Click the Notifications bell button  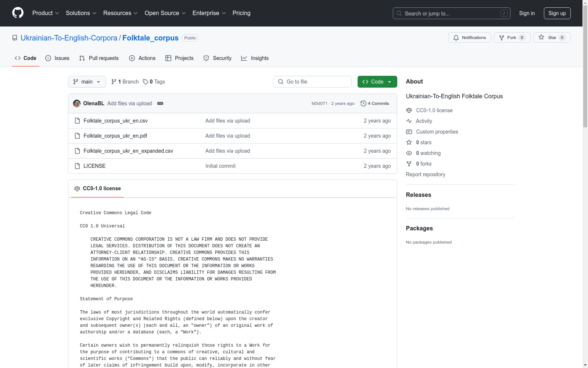tap(469, 38)
